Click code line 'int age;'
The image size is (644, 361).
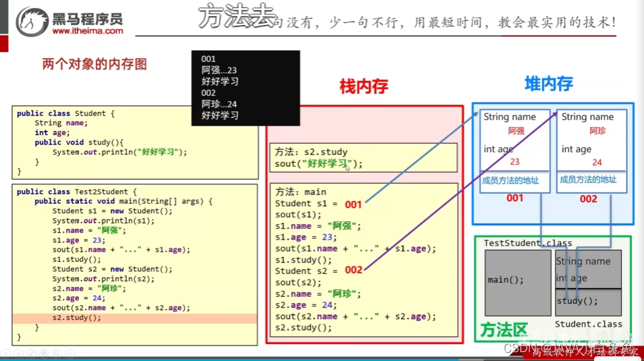click(x=52, y=133)
